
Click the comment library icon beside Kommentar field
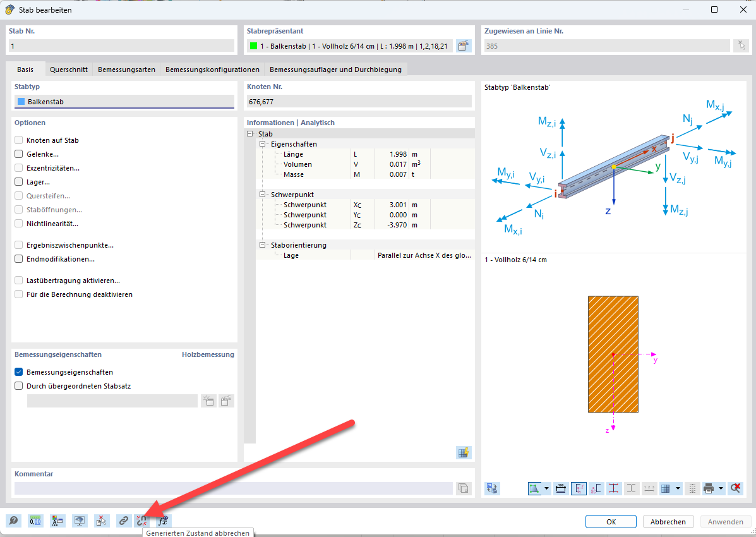464,488
